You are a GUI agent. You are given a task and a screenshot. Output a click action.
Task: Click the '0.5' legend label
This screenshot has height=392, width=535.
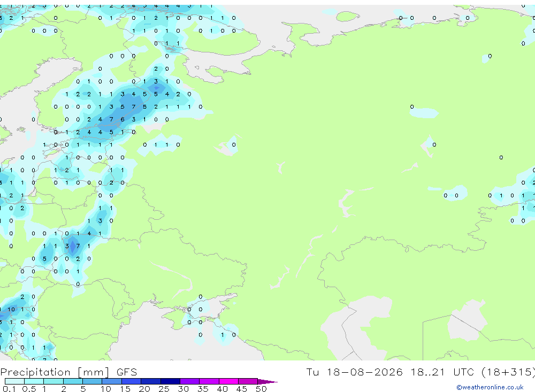click(x=29, y=389)
